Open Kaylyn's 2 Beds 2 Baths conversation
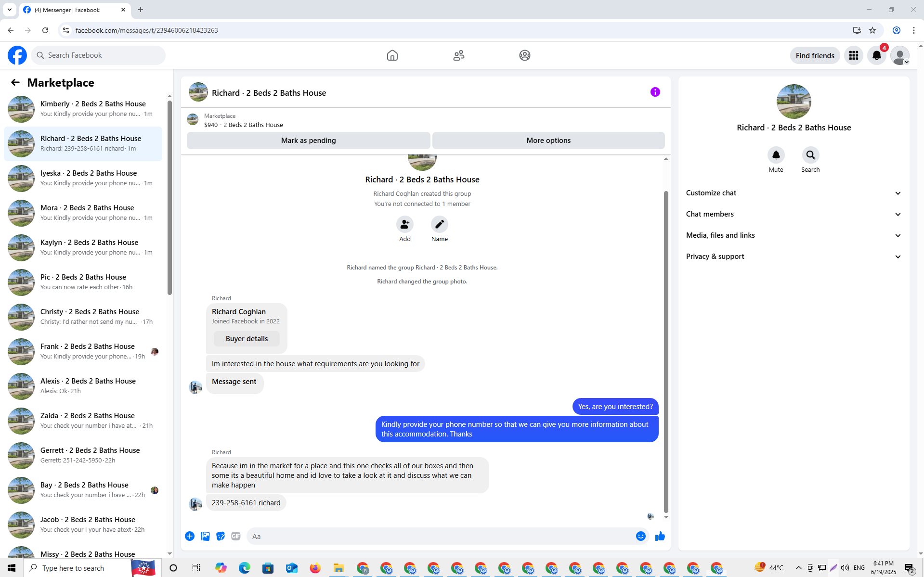This screenshot has height=577, width=924. click(x=83, y=248)
